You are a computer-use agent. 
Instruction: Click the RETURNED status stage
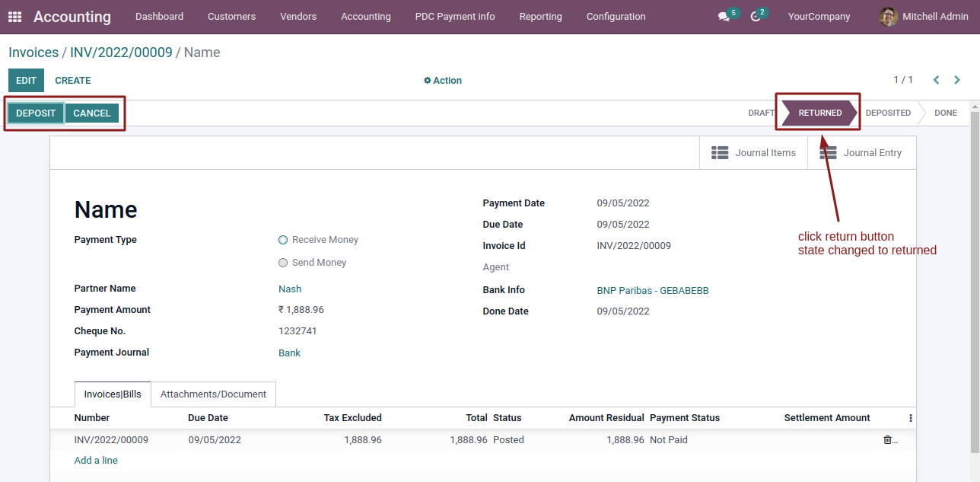coord(819,113)
